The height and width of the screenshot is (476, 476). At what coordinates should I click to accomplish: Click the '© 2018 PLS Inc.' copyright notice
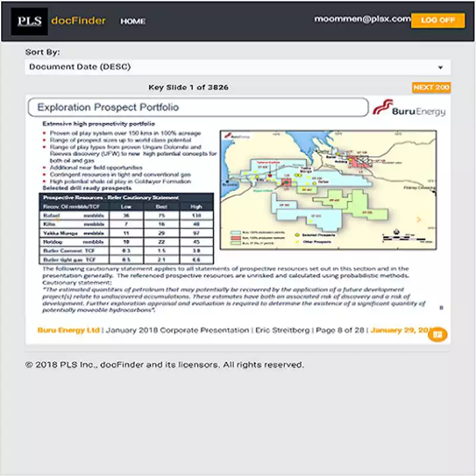164,365
